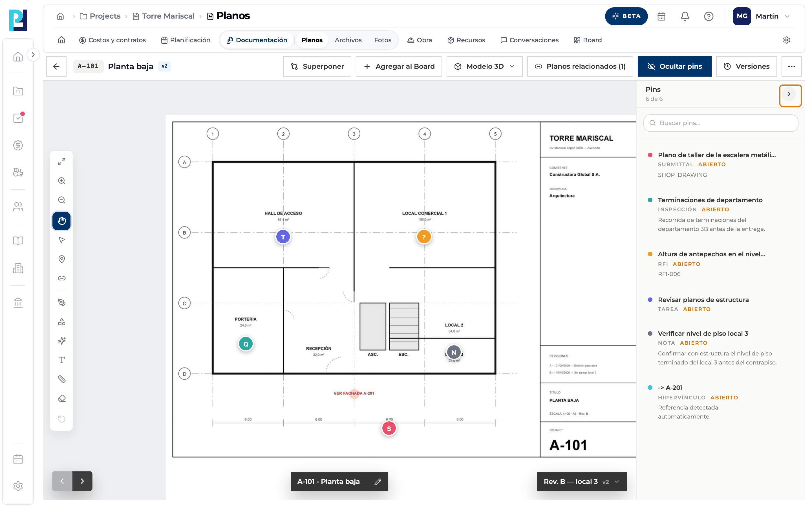Click the zoom in magnifier tool
Image resolution: width=812 pixels, height=507 pixels.
(x=61, y=181)
